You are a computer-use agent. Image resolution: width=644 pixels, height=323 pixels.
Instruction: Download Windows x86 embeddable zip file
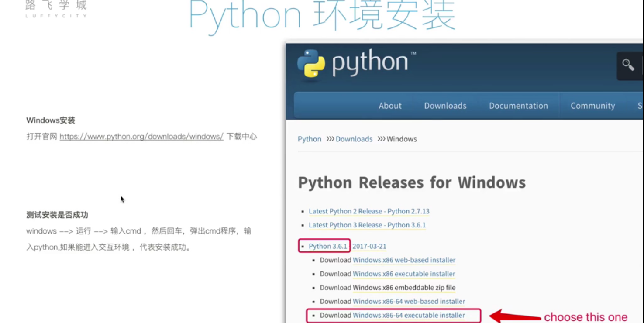coord(404,288)
